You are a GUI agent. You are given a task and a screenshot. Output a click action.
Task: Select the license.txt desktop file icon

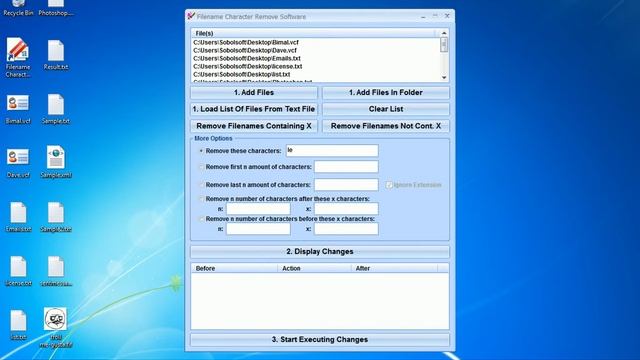[18, 271]
